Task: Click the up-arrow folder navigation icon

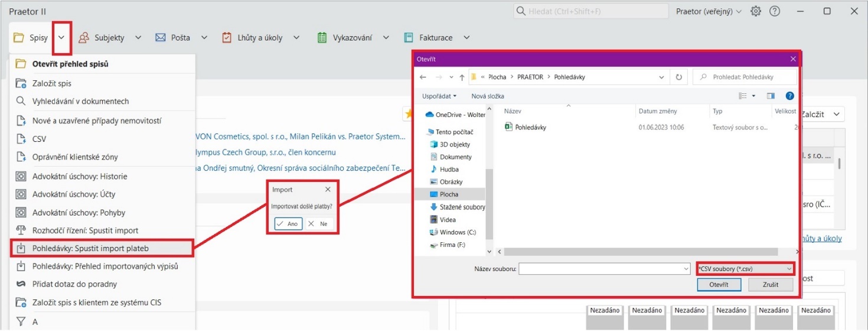Action: point(461,77)
